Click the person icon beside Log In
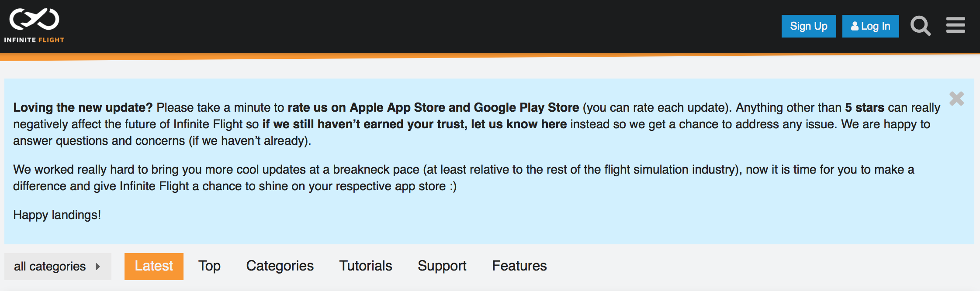 point(855,26)
